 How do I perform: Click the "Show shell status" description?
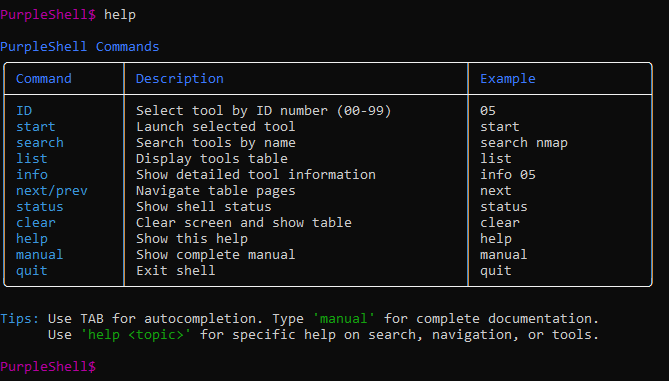(x=204, y=206)
